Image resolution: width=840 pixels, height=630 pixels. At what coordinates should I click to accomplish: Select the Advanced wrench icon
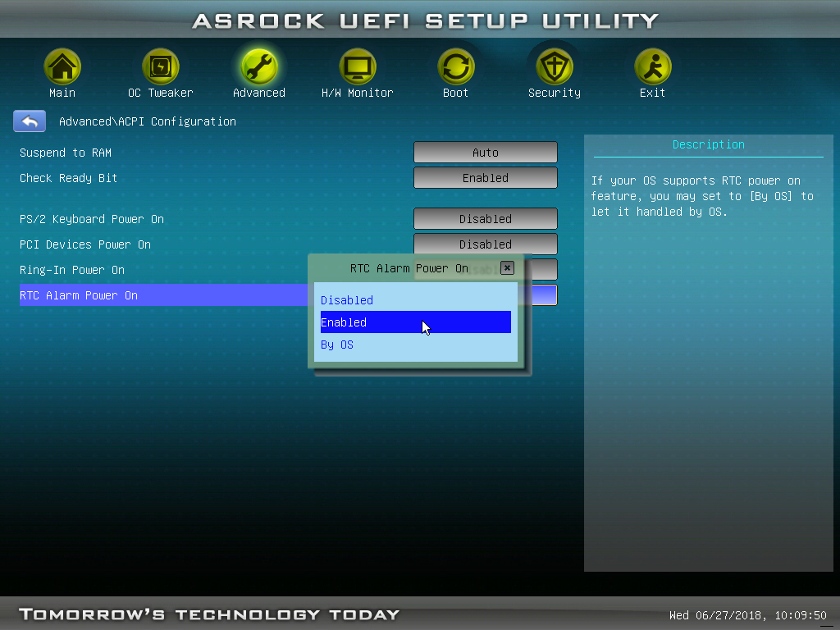(x=258, y=66)
